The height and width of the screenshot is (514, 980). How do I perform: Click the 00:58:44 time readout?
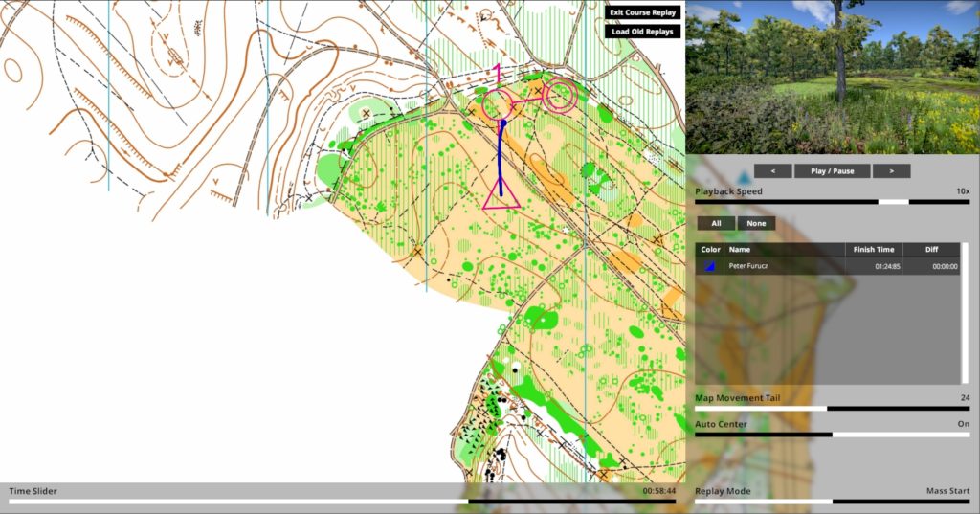[658, 491]
